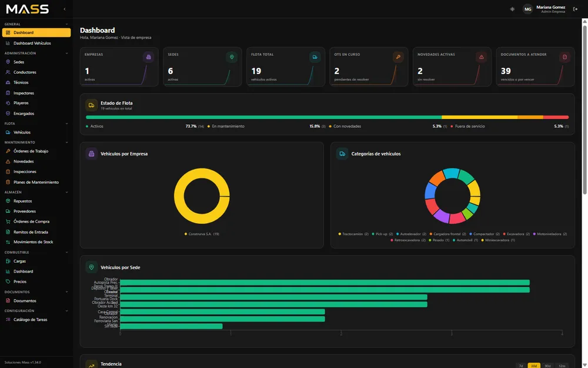This screenshot has width=588, height=368.
Task: Click the Novedades warning triangle icon in sidebar
Action: coord(8,161)
